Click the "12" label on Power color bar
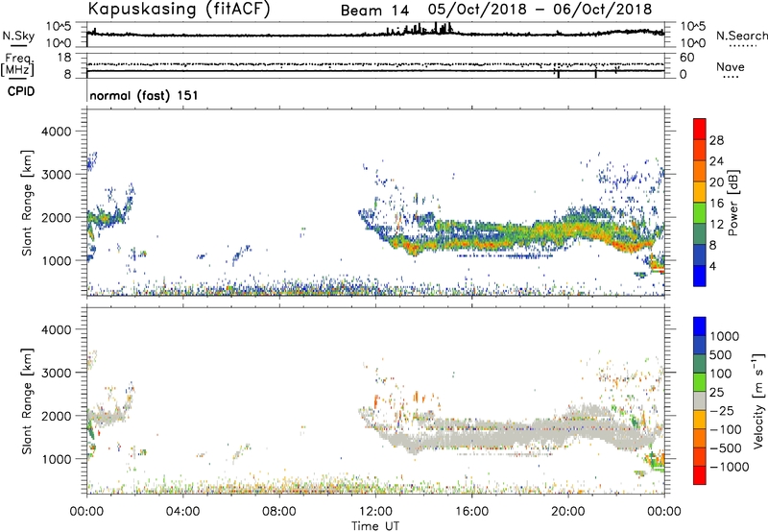768x532 pixels. 716,225
